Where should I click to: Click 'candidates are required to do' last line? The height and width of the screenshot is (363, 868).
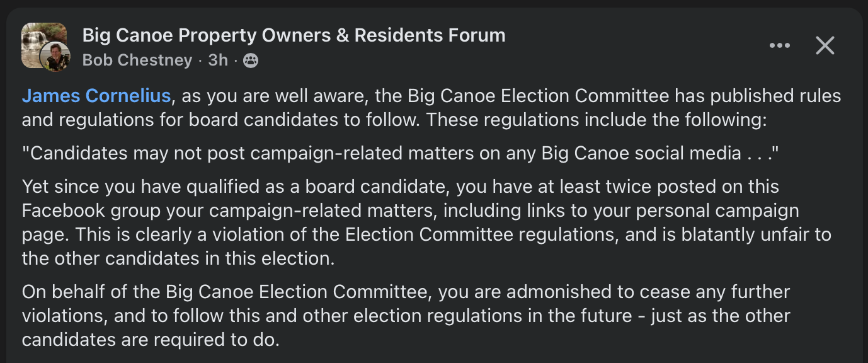[150, 340]
